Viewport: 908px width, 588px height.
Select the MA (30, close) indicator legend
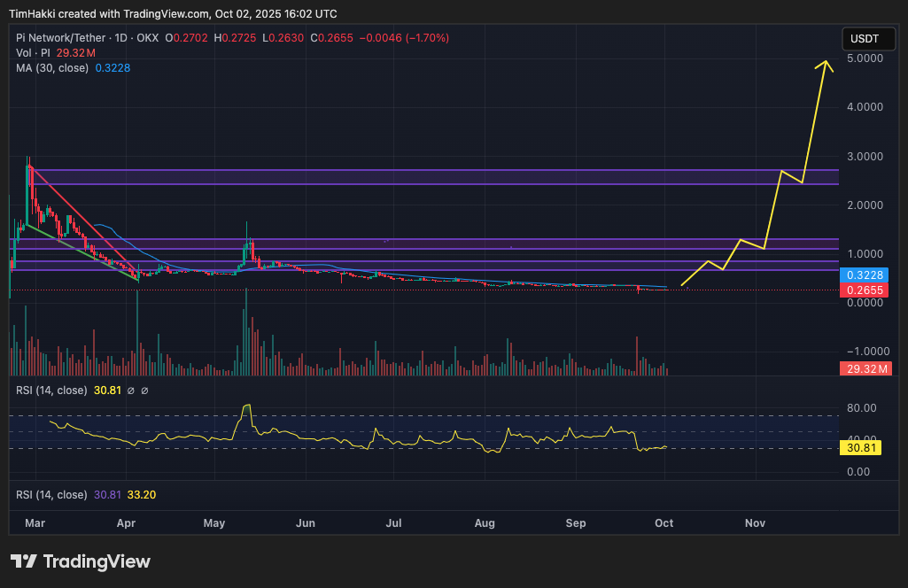pyautogui.click(x=53, y=68)
